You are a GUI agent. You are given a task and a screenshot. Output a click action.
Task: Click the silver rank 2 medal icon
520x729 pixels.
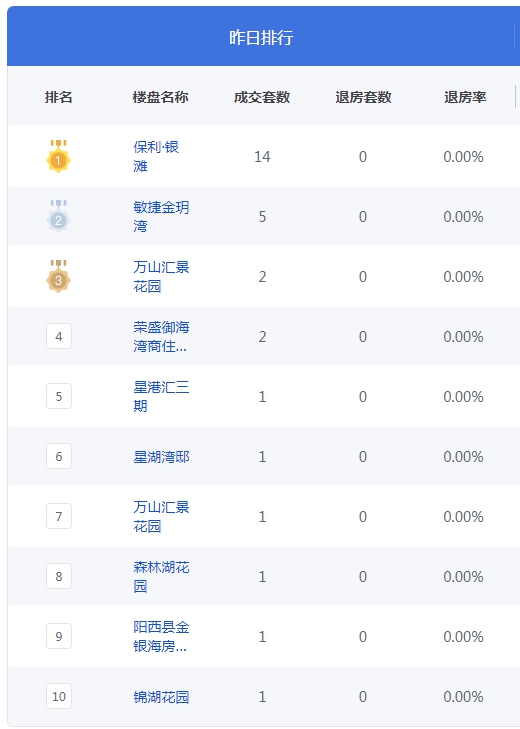coord(58,216)
